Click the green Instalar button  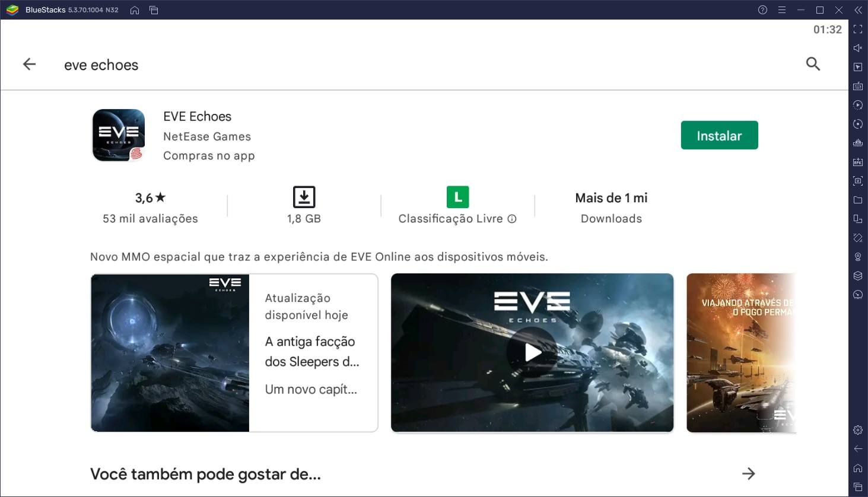(x=719, y=135)
